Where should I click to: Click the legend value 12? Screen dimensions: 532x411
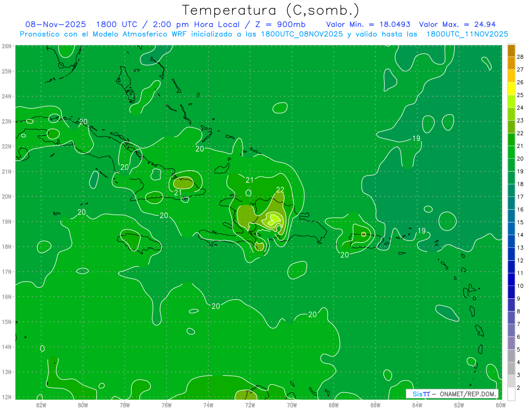(x=520, y=260)
